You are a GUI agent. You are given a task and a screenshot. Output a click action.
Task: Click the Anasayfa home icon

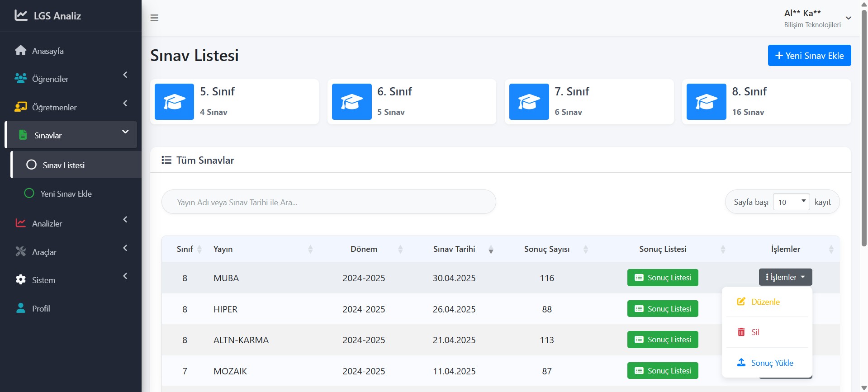coord(20,51)
